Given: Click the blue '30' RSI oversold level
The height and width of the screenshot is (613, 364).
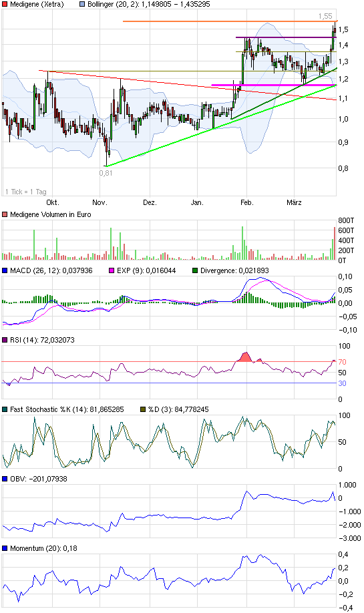Looking at the screenshot, I should pos(343,383).
